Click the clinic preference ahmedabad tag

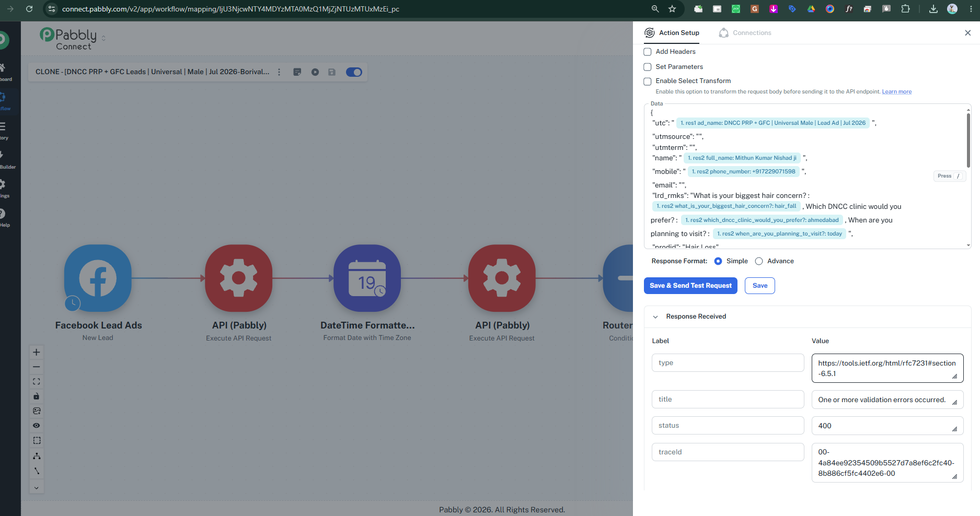762,220
